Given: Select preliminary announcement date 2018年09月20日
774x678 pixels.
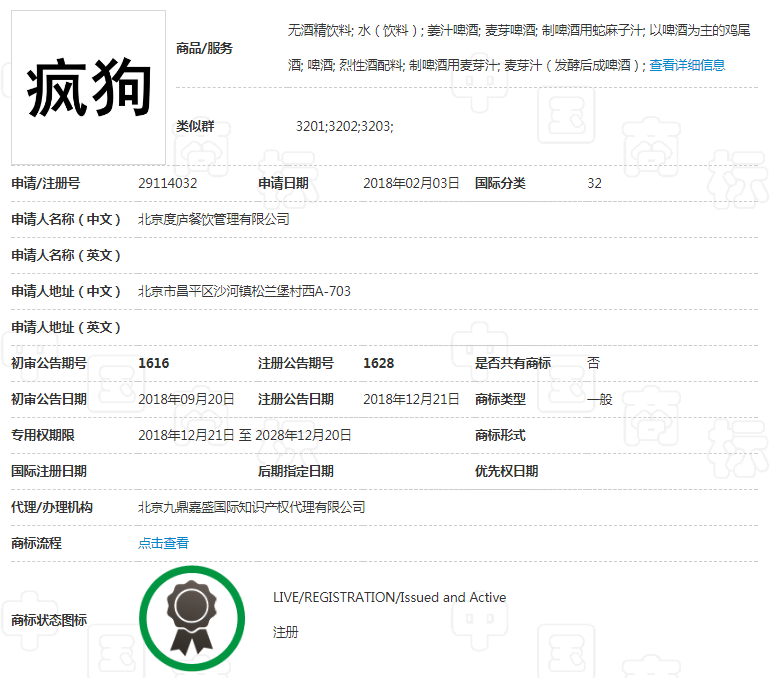Looking at the screenshot, I should pyautogui.click(x=186, y=399).
